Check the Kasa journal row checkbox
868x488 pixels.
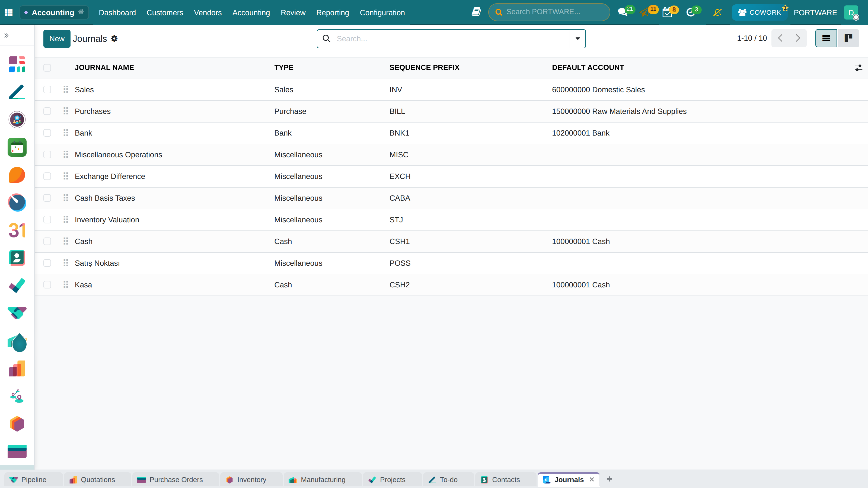[47, 285]
